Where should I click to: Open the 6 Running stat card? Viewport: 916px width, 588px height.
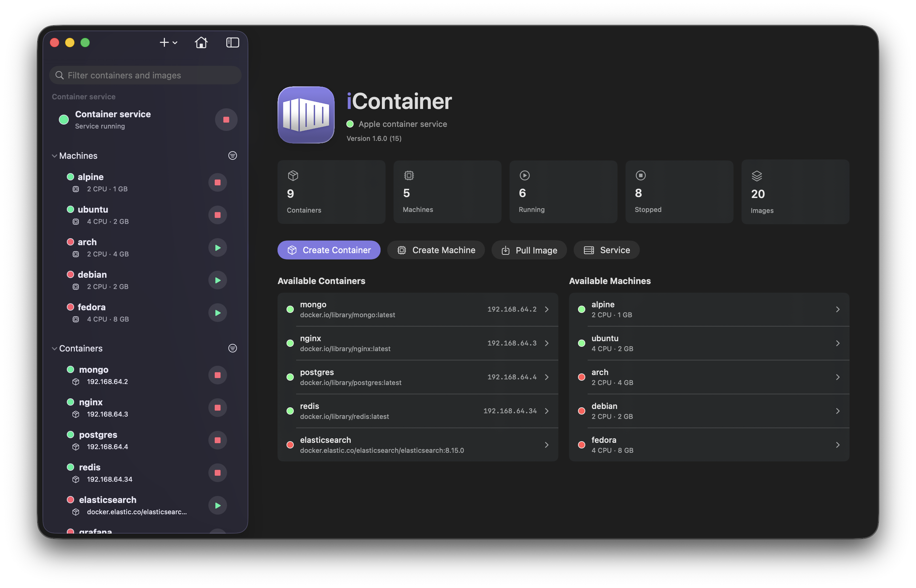click(x=563, y=192)
